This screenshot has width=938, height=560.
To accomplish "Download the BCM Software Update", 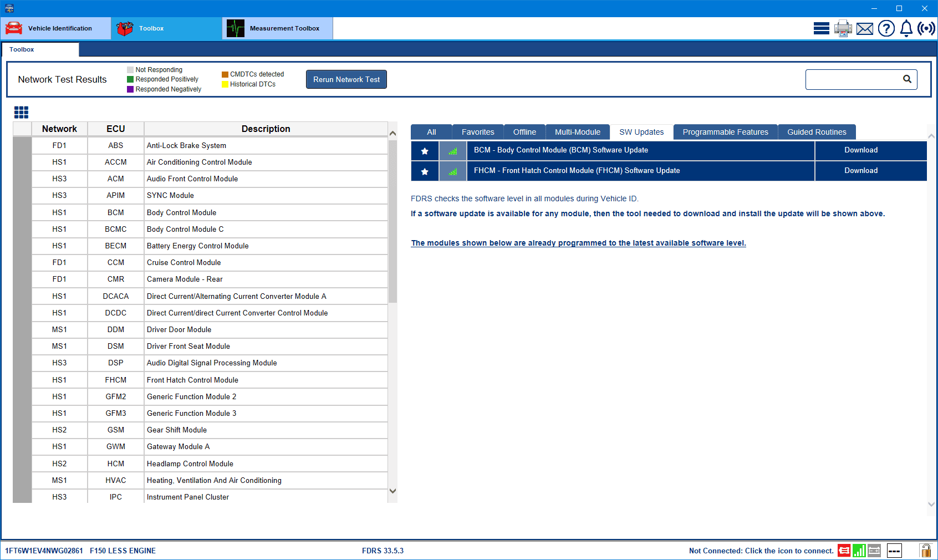I will tap(860, 150).
